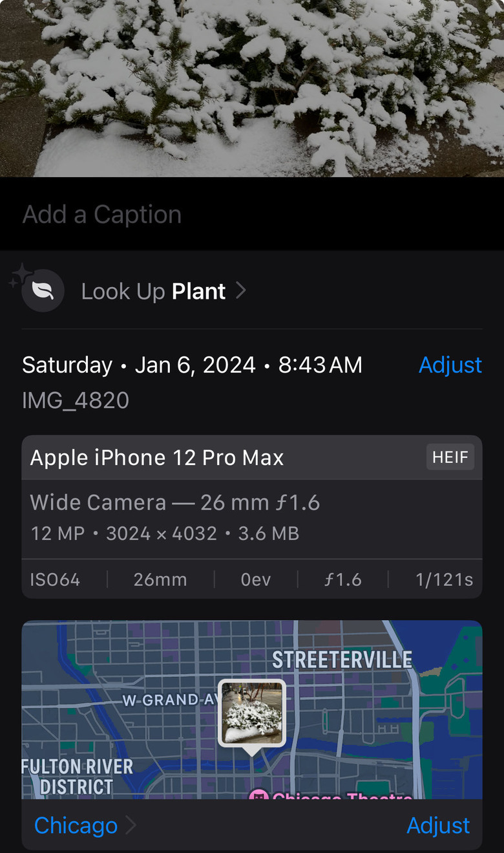Open Look Up Plant results

point(154,291)
